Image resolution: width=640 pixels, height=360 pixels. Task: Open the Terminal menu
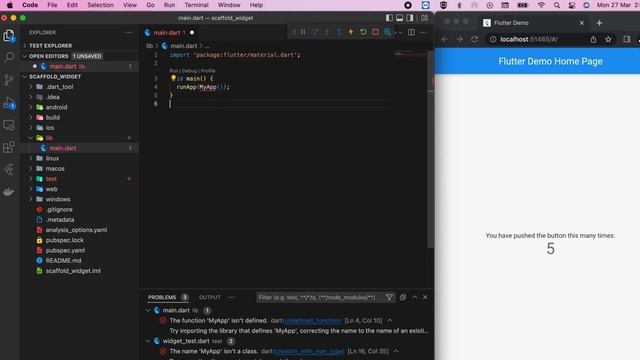pyautogui.click(x=196, y=5)
